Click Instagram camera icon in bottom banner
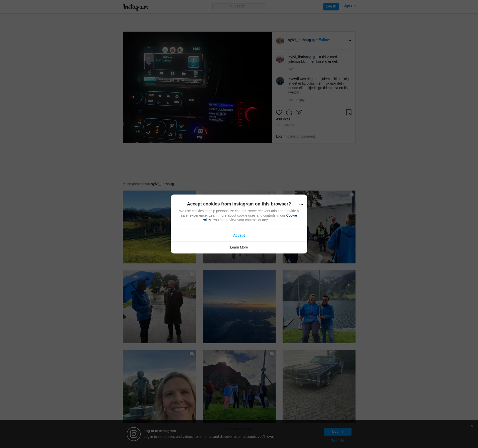 (x=134, y=434)
